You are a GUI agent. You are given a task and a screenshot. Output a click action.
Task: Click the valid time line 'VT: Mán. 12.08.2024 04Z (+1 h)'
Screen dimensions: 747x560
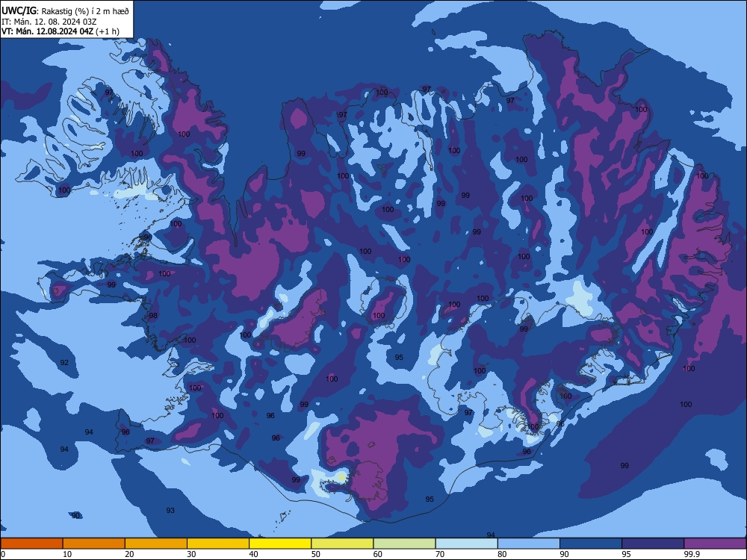(61, 31)
